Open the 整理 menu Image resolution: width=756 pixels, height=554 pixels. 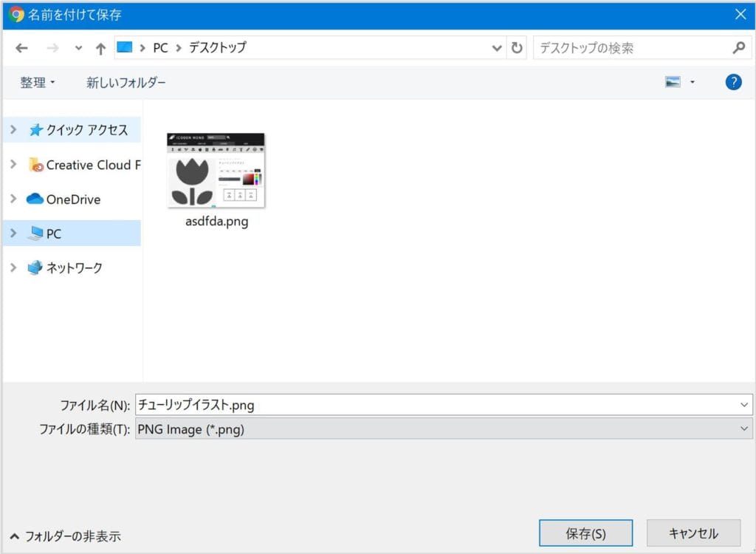(x=37, y=83)
